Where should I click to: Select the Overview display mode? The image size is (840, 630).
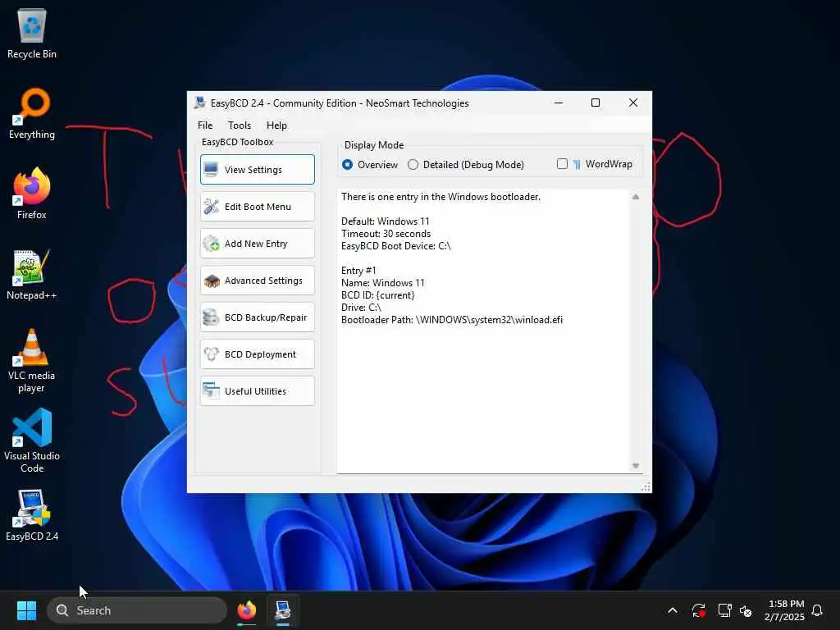pos(370,164)
